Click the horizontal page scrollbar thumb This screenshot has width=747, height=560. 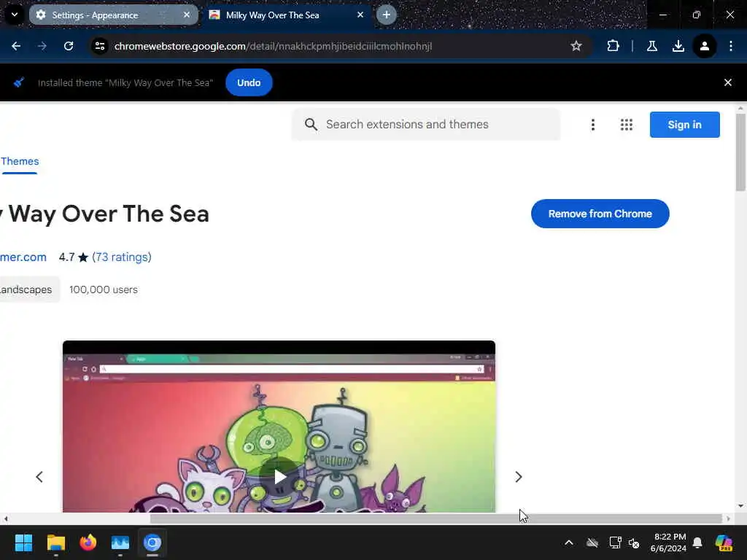pyautogui.click(x=436, y=518)
